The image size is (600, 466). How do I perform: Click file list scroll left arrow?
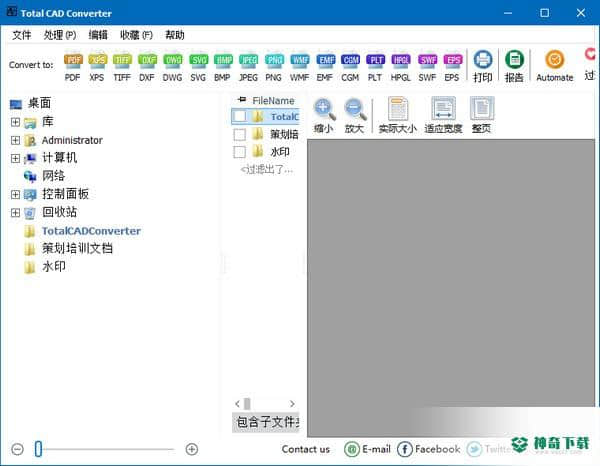tap(238, 404)
